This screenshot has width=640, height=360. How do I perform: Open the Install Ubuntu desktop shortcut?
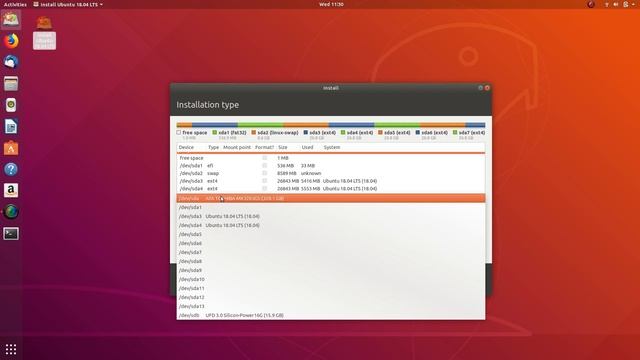(x=44, y=33)
